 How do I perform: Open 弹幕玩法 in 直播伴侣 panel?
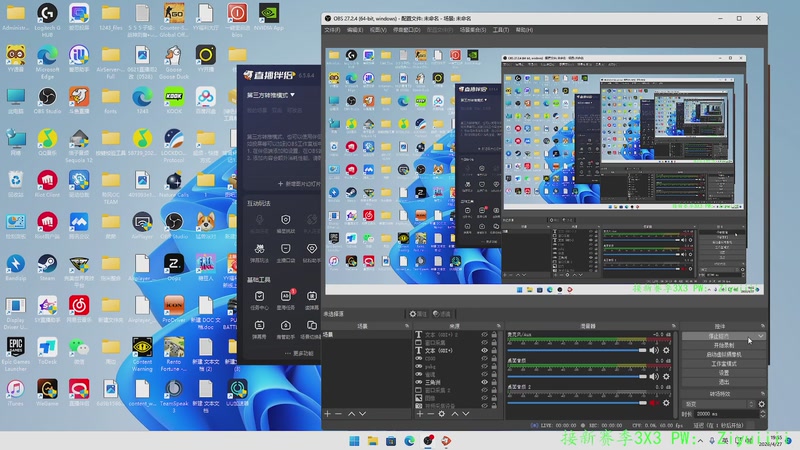[259, 252]
